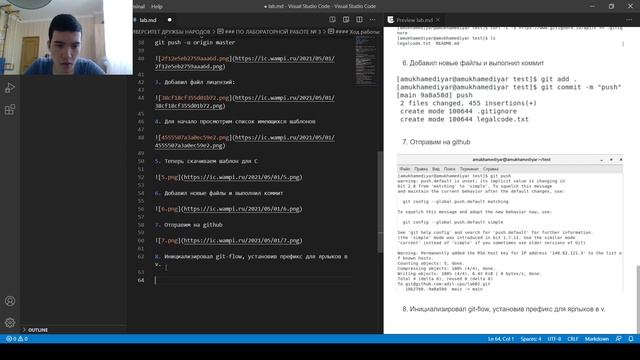Open the 4555507a3a0ec59e2.png image link
The image size is (640, 360).
244,142
